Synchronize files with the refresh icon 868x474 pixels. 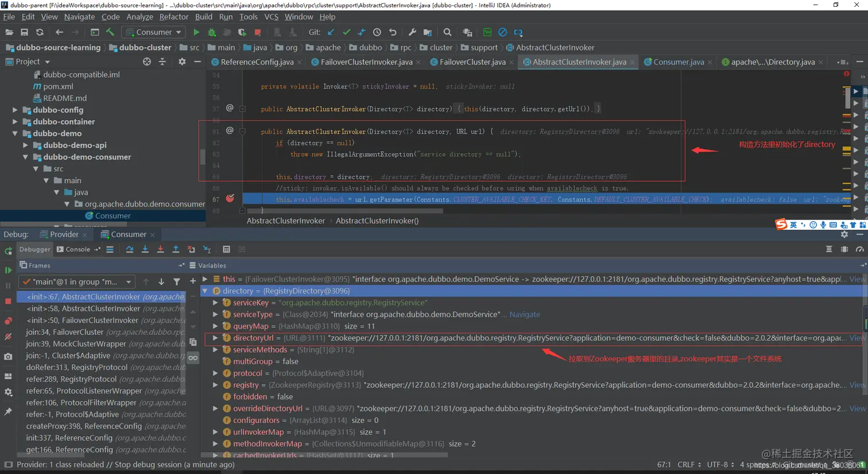click(40, 33)
